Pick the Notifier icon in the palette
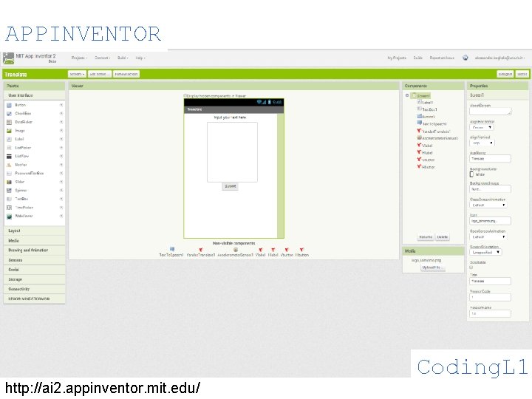532x399 pixels. pyautogui.click(x=9, y=165)
